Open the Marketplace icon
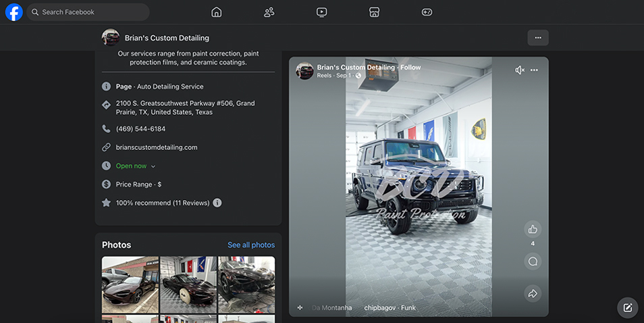 375,12
